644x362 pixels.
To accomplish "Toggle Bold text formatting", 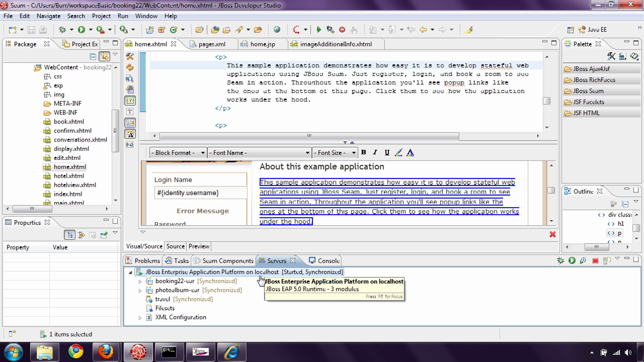I will [x=364, y=152].
